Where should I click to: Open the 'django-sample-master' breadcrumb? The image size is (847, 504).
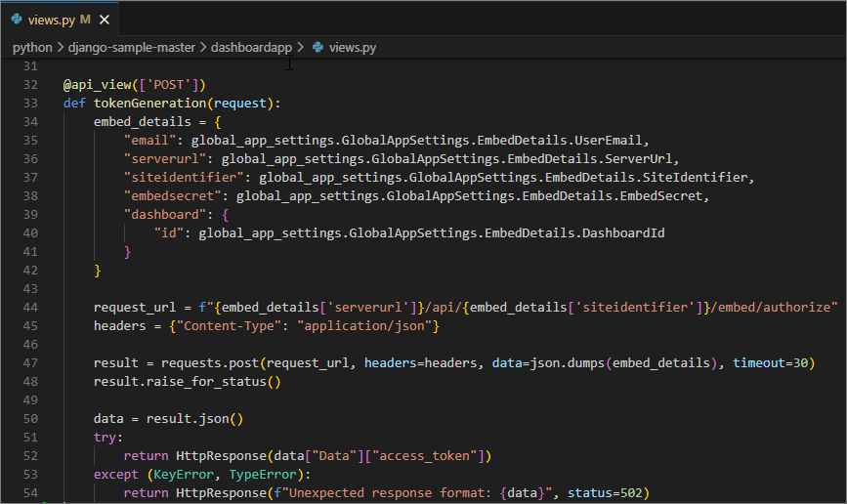pyautogui.click(x=132, y=47)
